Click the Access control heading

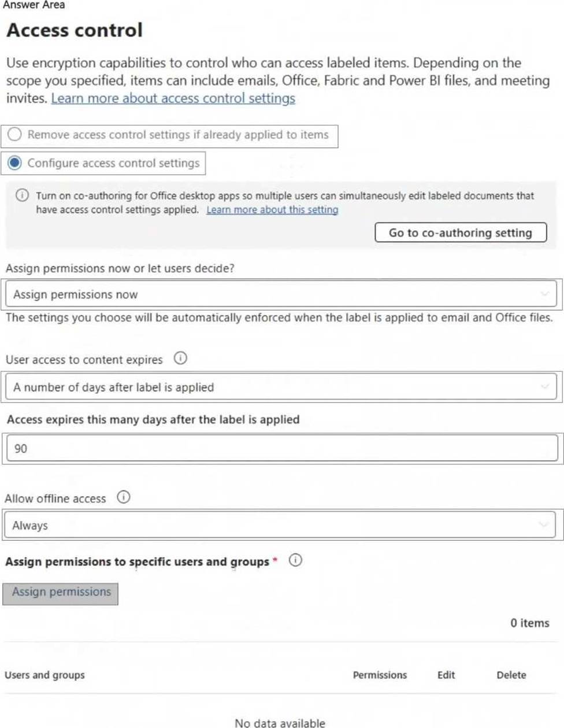tap(75, 30)
